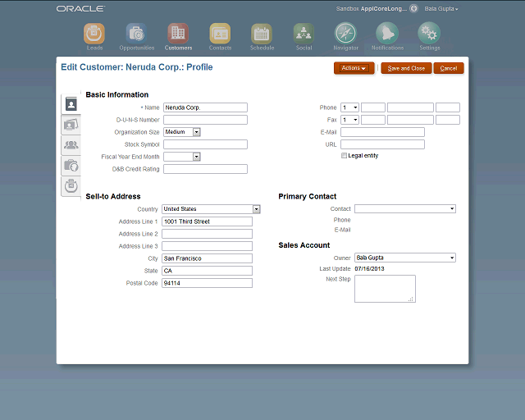Screen dimensions: 525x420
Task: Click the Fax extension field
Action: click(448, 120)
